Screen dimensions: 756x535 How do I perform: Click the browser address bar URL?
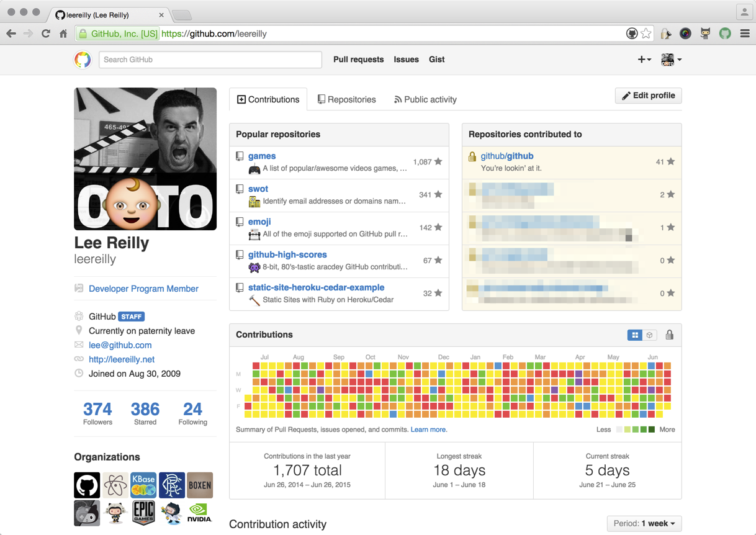point(214,34)
